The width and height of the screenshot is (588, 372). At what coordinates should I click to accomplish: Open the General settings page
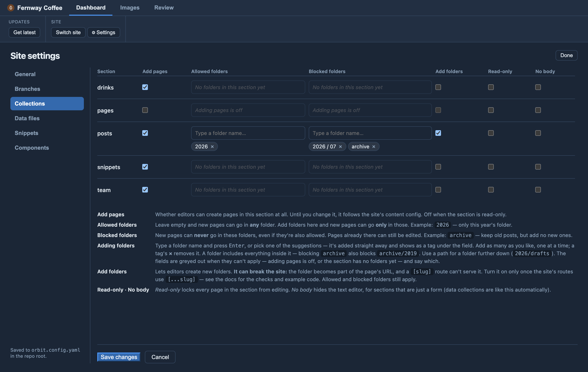47,74
